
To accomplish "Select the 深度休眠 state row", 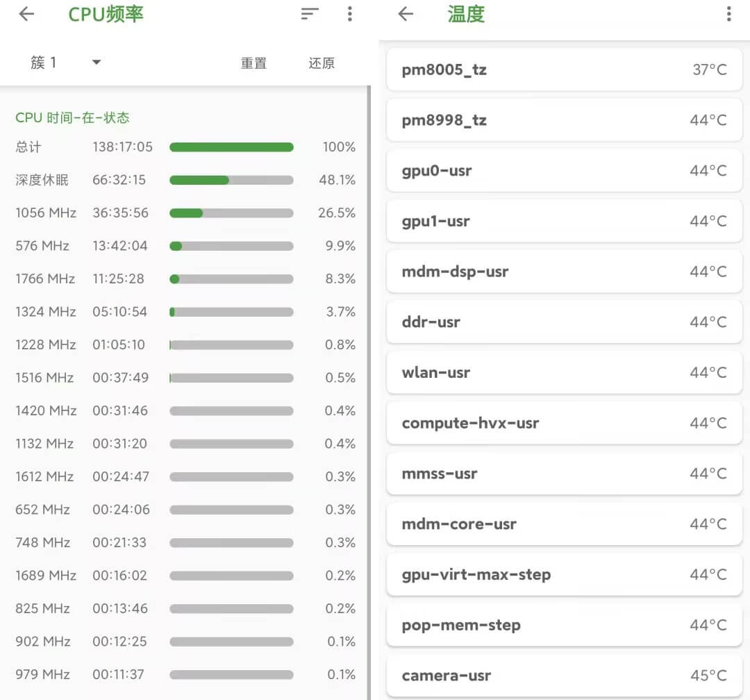I will 185,180.
